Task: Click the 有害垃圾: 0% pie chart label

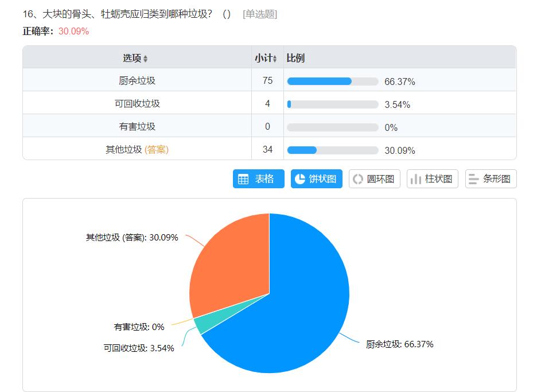Action: pos(139,327)
